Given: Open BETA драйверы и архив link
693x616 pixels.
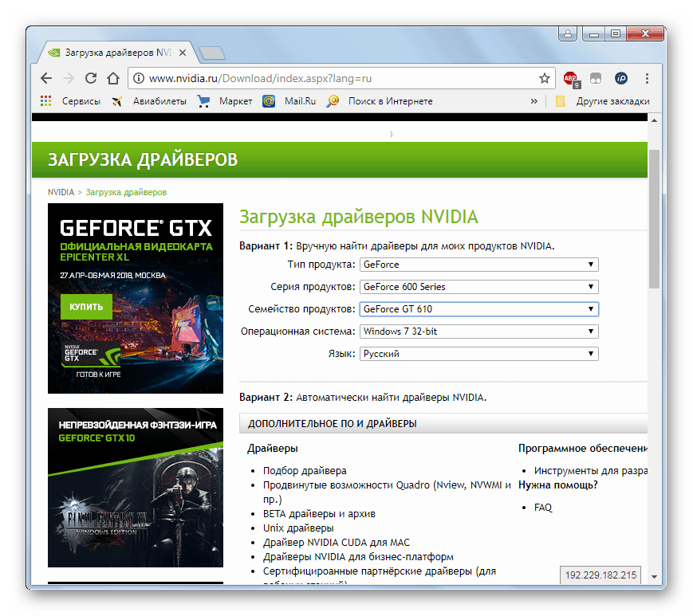Looking at the screenshot, I should (319, 513).
